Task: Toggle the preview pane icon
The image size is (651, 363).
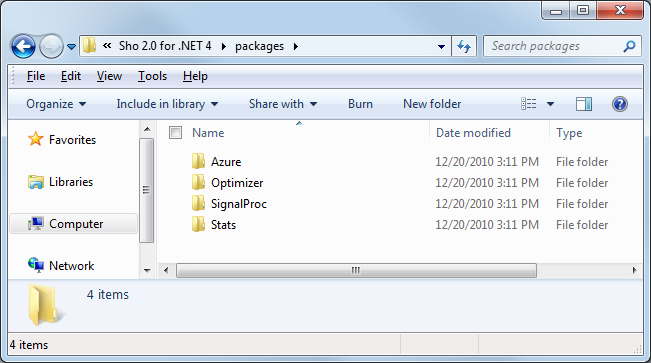Action: (x=584, y=104)
